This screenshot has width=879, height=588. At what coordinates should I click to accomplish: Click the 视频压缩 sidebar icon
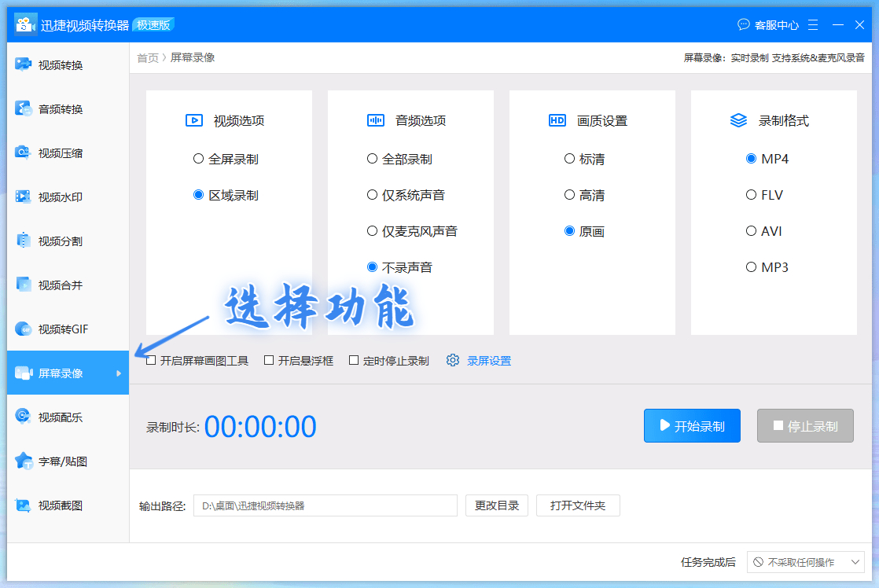(23, 153)
